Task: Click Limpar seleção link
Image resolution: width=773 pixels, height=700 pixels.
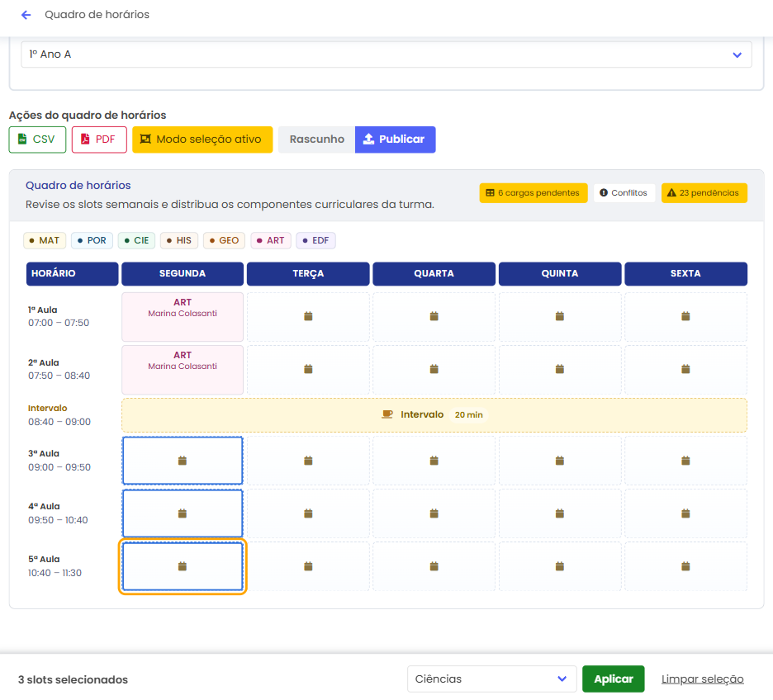Action: coord(702,679)
